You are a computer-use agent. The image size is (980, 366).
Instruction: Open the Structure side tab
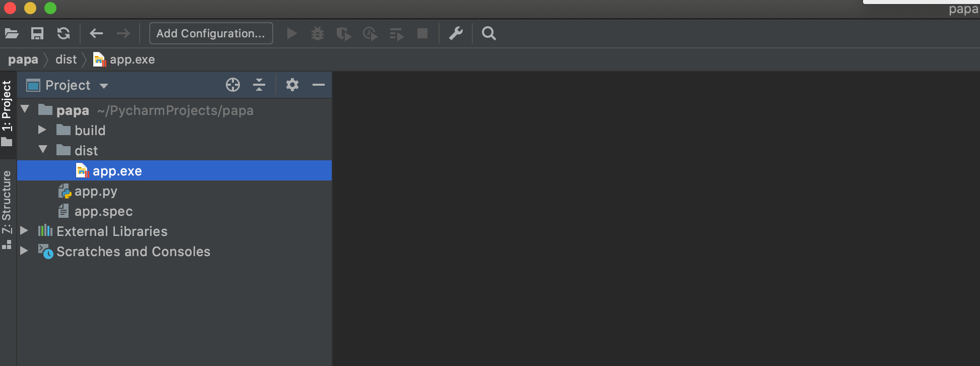7,208
